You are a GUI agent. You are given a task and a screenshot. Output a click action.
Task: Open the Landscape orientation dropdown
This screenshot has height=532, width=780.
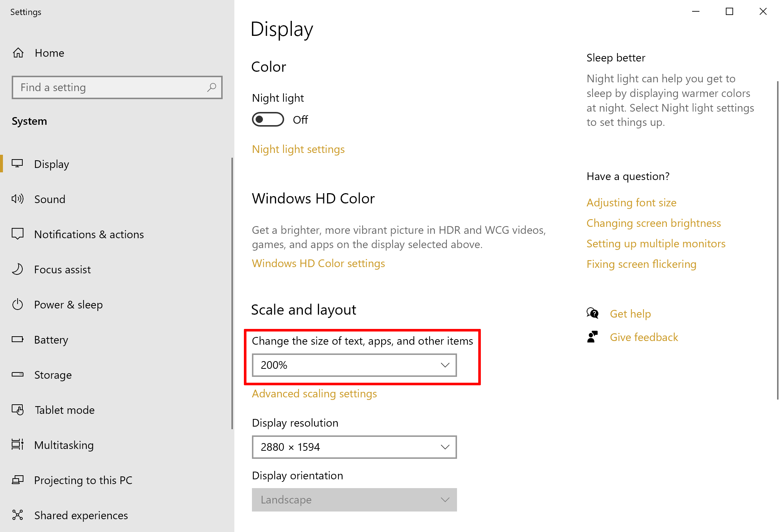tap(354, 500)
